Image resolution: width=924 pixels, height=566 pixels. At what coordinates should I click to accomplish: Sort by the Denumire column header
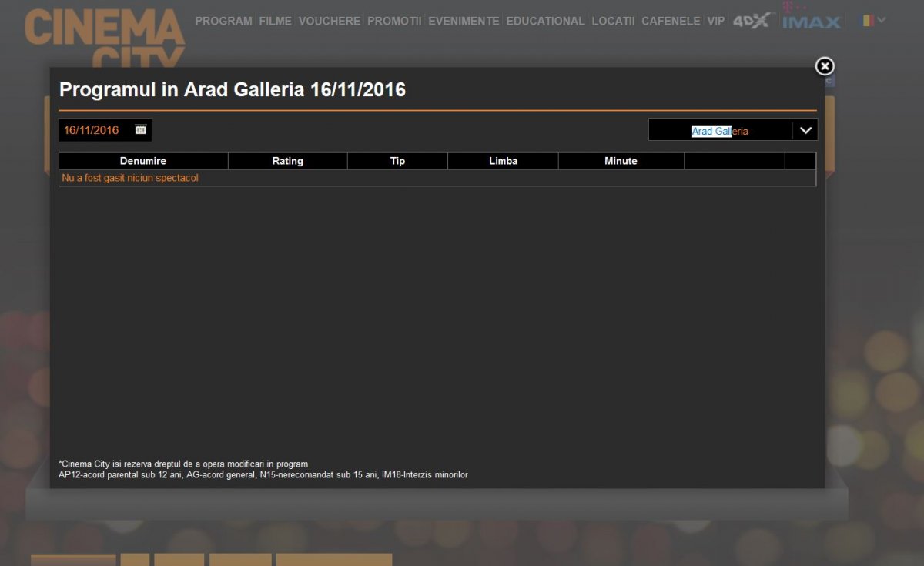click(x=143, y=161)
